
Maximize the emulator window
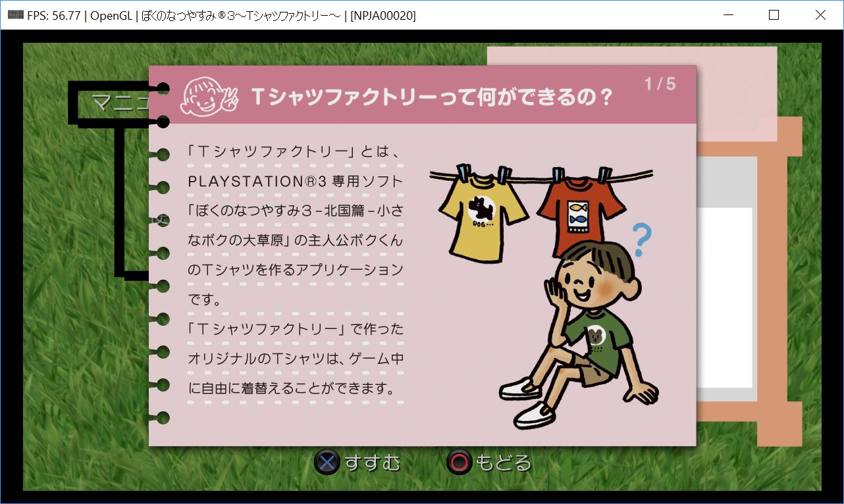point(774,15)
